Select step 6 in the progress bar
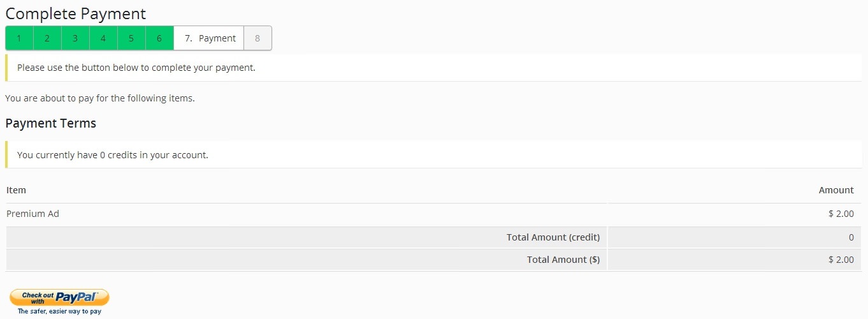Screen dimensions: 868x319 (159, 38)
